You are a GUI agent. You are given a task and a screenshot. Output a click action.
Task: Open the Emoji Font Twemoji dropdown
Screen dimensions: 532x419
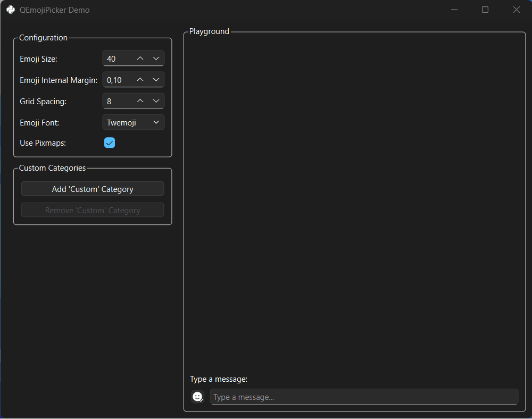134,122
